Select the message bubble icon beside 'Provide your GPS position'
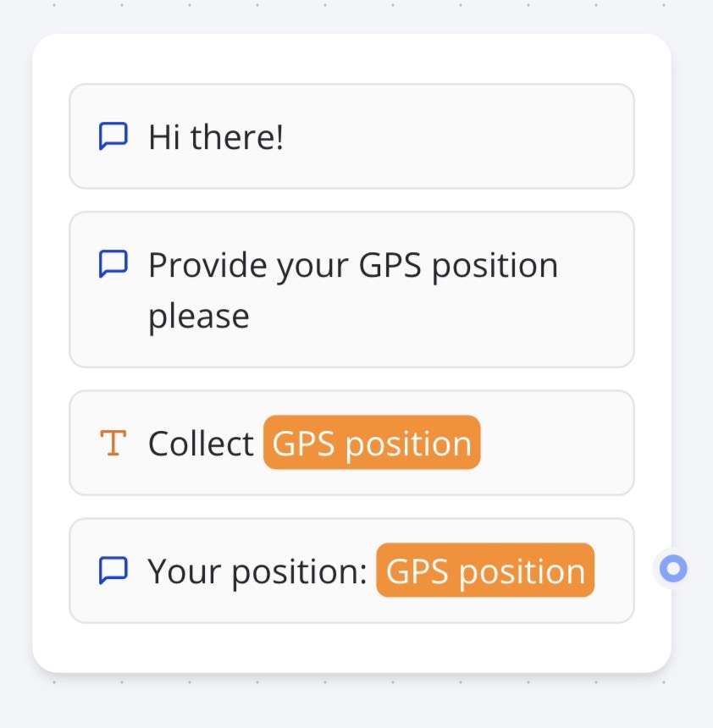Image resolution: width=713 pixels, height=728 pixels. click(113, 263)
